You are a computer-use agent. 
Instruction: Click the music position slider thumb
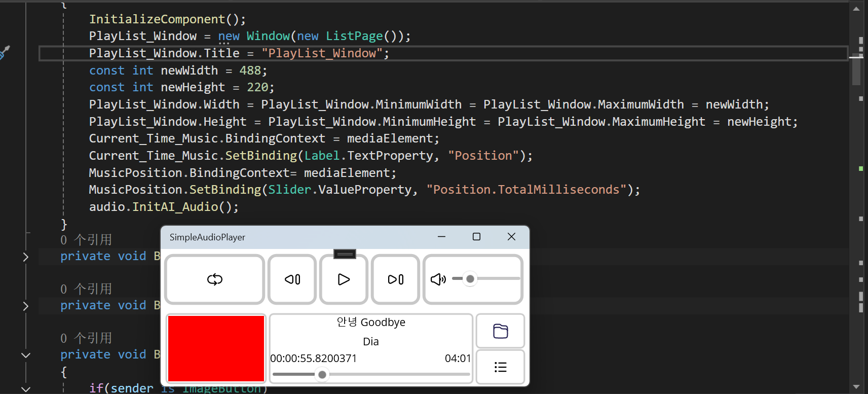coord(322,375)
